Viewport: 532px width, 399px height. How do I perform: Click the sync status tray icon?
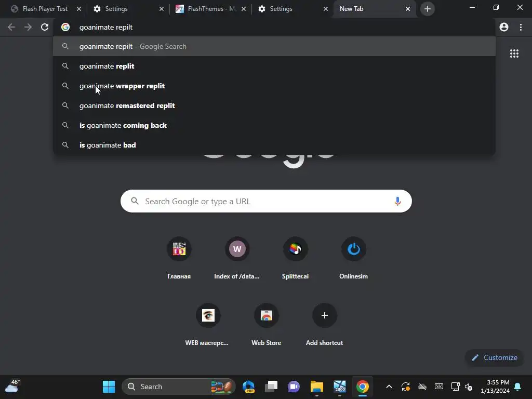[406, 387]
